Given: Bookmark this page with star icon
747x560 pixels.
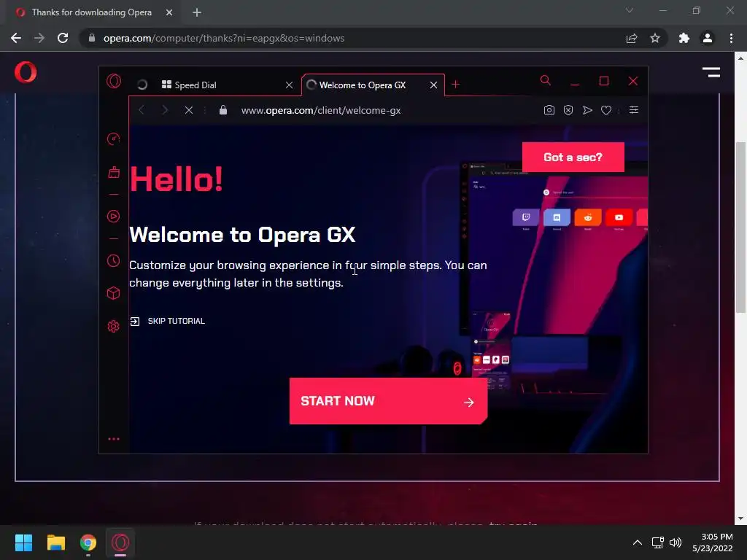Looking at the screenshot, I should [655, 38].
